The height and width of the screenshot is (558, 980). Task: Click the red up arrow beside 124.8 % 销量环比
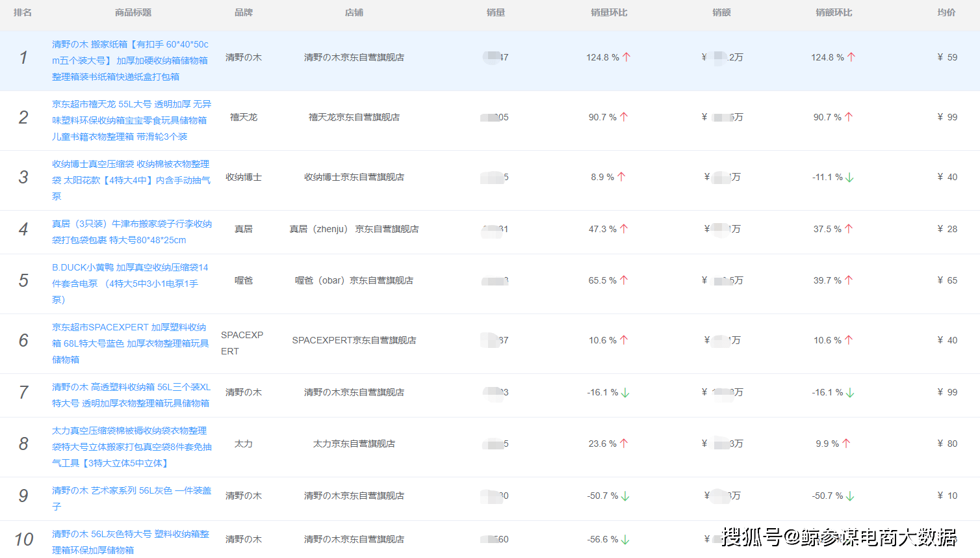[626, 57]
